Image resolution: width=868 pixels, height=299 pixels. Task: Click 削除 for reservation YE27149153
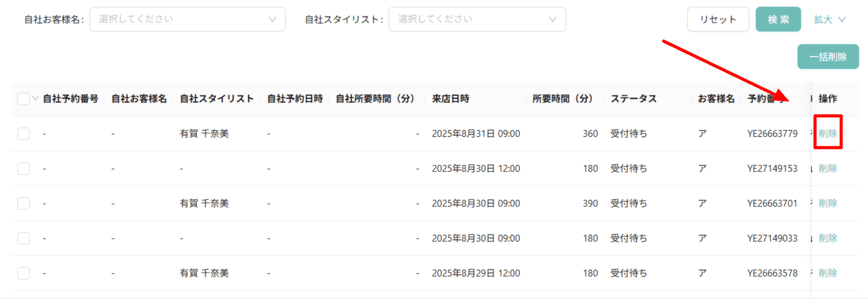[828, 168]
